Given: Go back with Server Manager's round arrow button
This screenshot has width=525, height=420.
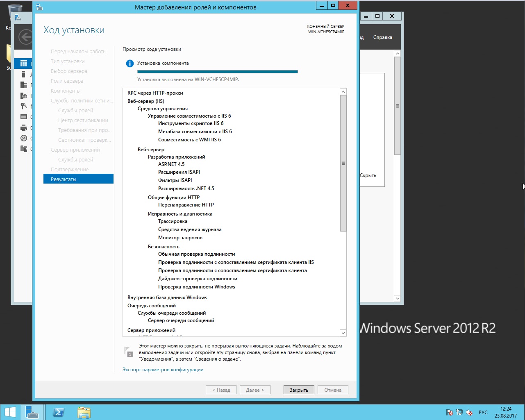Looking at the screenshot, I should [25, 37].
